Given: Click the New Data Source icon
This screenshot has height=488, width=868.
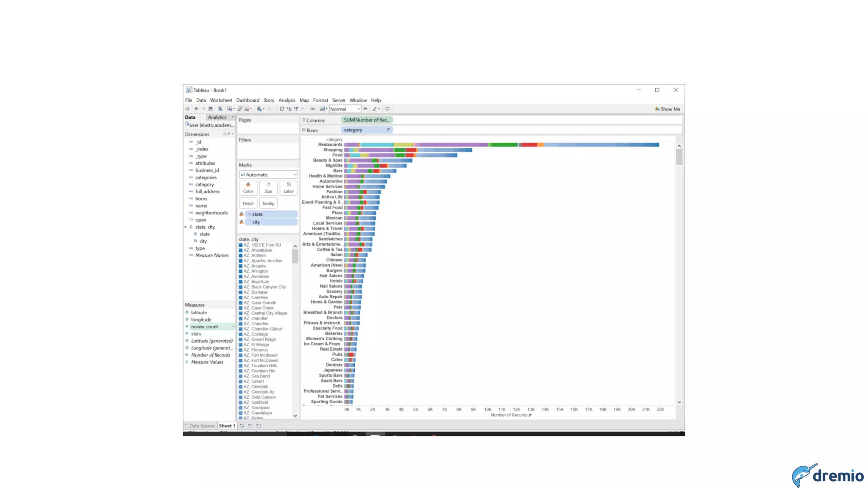Looking at the screenshot, I should (220, 109).
